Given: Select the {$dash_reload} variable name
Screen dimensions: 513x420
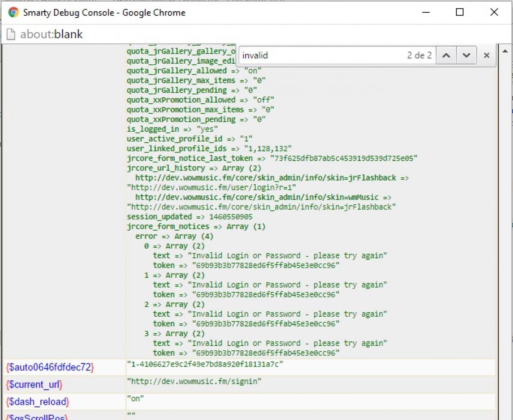Looking at the screenshot, I should pos(37,402).
